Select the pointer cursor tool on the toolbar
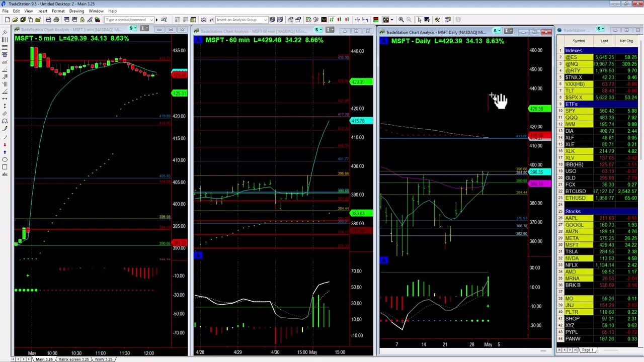The image size is (644, 362). tap(420, 20)
